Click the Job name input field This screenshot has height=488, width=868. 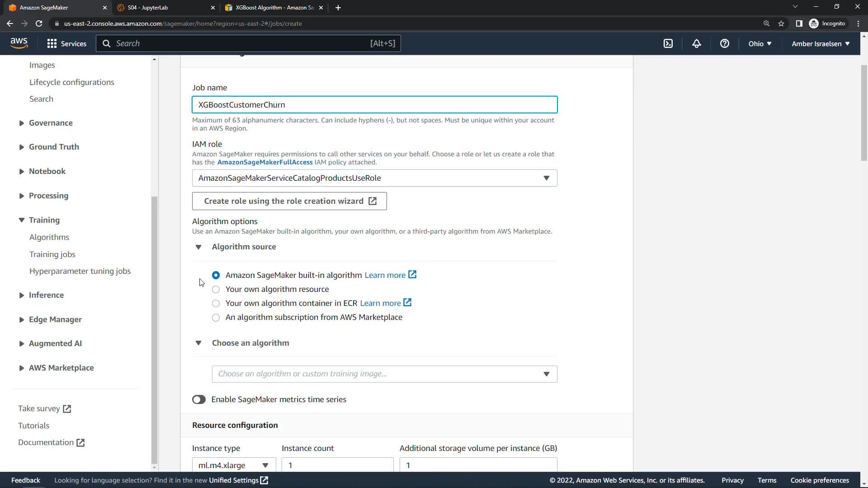coord(374,105)
